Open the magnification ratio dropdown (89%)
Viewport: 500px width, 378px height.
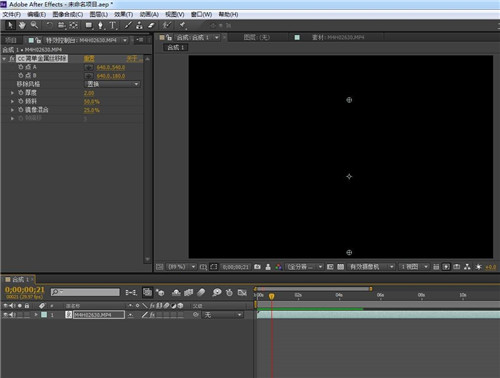tap(181, 267)
